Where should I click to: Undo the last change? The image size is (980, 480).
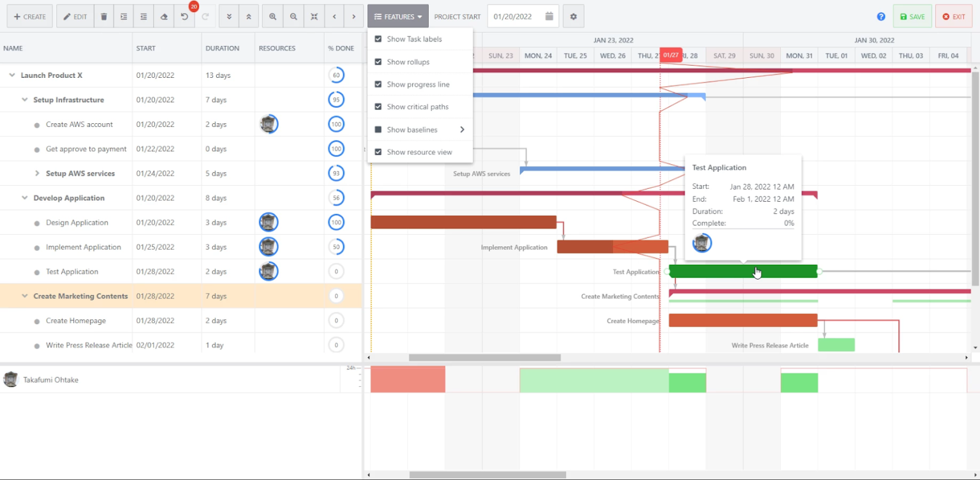pyautogui.click(x=184, y=16)
